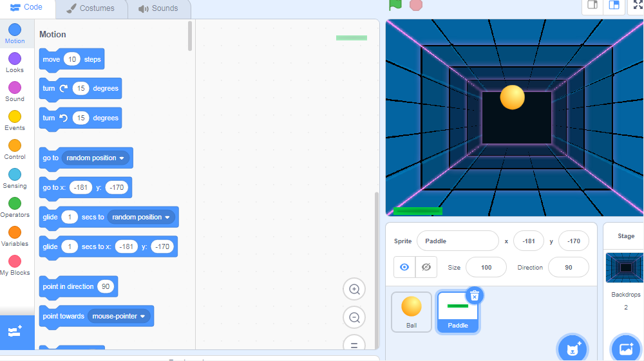
Task: Edit the direction value 90 in point block
Action: point(106,287)
